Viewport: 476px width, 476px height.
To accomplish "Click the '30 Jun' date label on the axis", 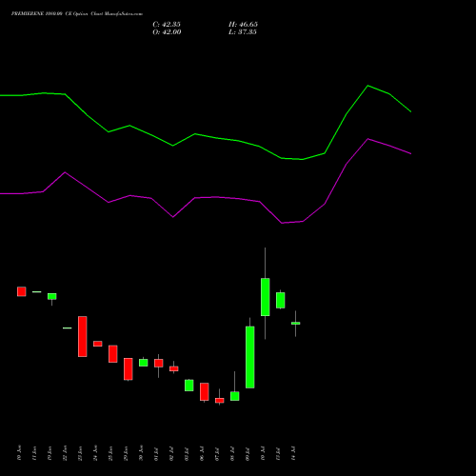I will [141, 453].
